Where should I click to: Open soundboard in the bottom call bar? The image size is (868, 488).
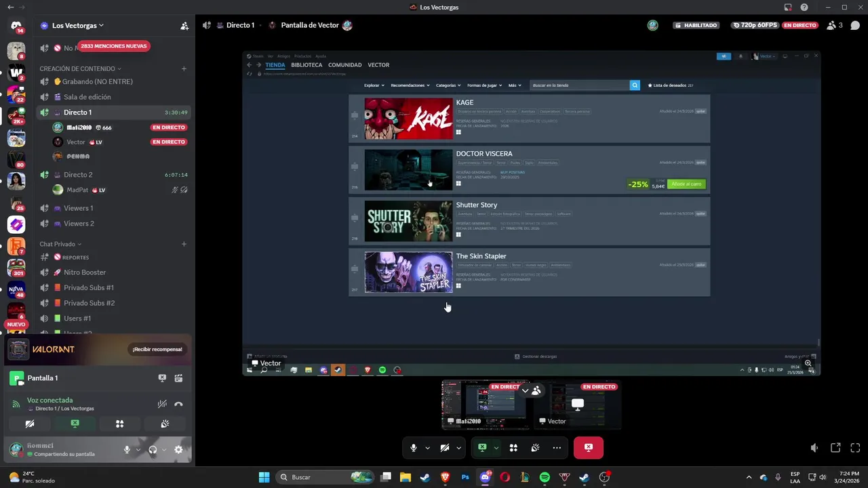point(535,448)
